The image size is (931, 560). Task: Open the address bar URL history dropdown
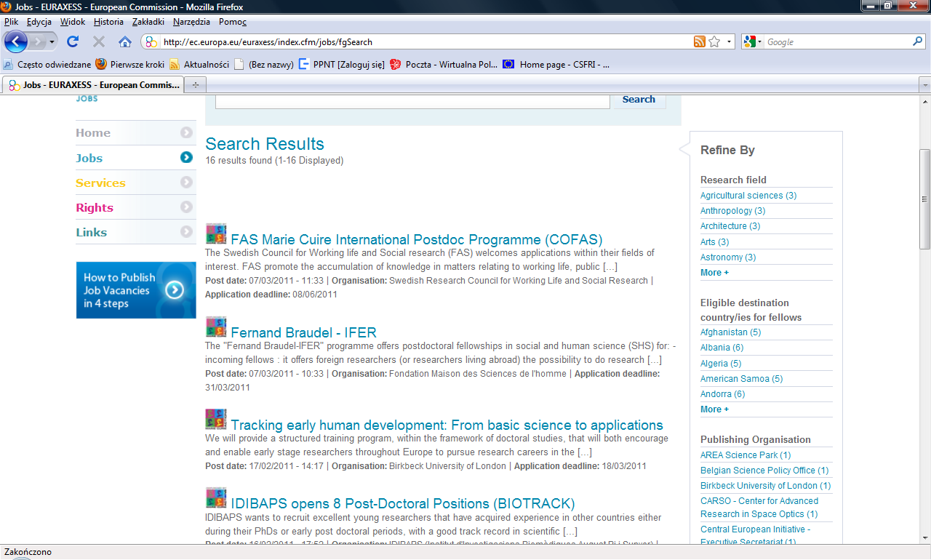(x=730, y=41)
